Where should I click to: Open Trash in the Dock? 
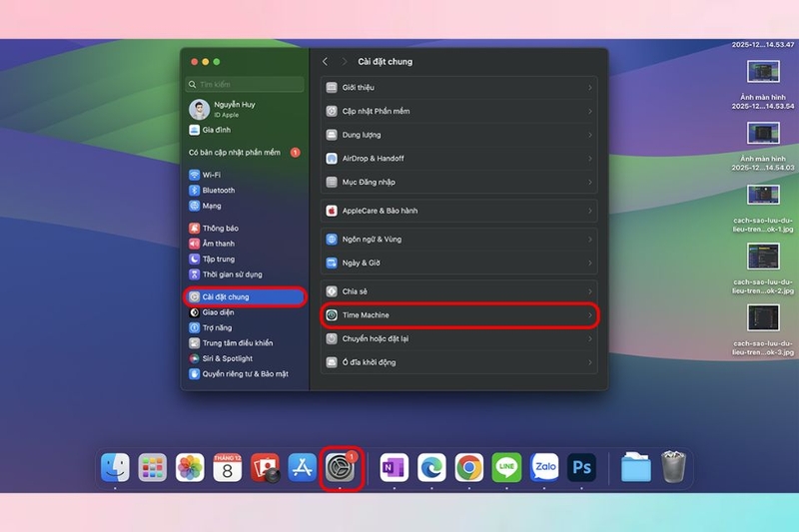tap(673, 466)
